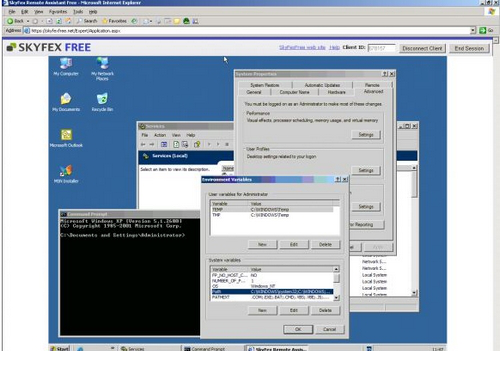Switch to the Hardware tab
Viewport: 500px width, 365px height.
[x=336, y=92]
